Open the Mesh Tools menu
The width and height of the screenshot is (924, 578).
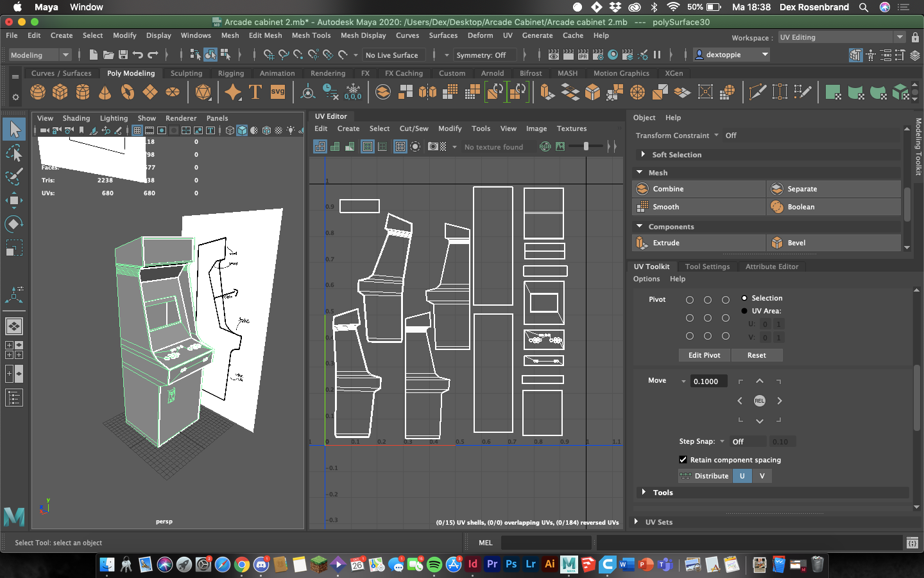311,35
